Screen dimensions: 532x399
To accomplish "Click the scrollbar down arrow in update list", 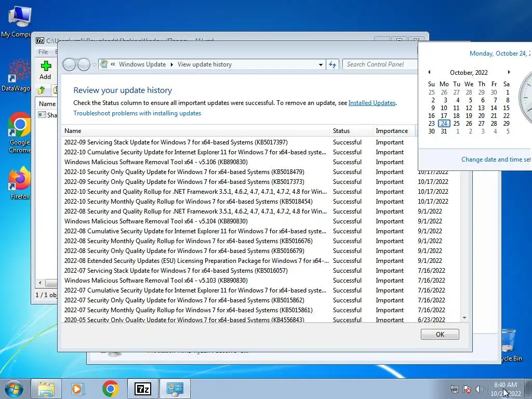I will pos(464,318).
